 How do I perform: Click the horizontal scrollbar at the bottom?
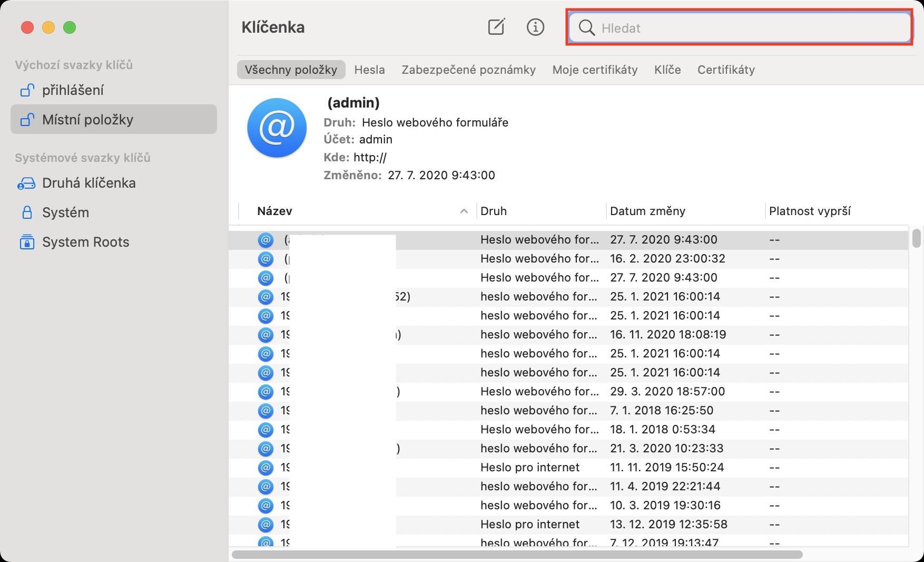point(516,555)
